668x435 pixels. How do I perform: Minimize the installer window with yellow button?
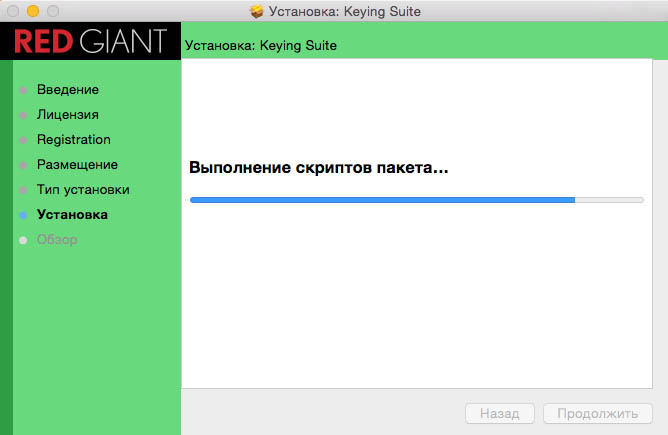click(x=33, y=11)
